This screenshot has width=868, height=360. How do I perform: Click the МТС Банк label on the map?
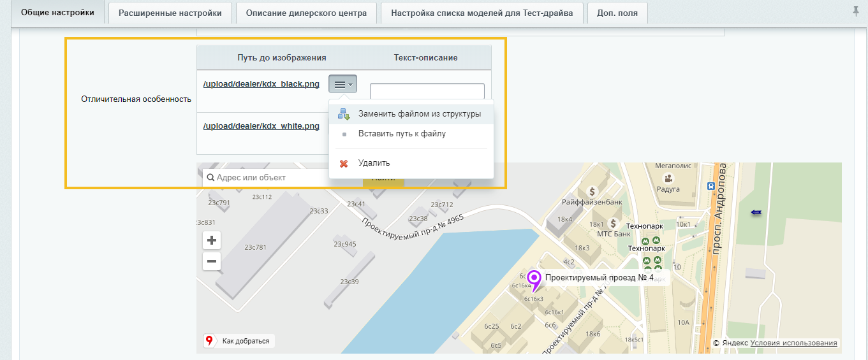614,234
